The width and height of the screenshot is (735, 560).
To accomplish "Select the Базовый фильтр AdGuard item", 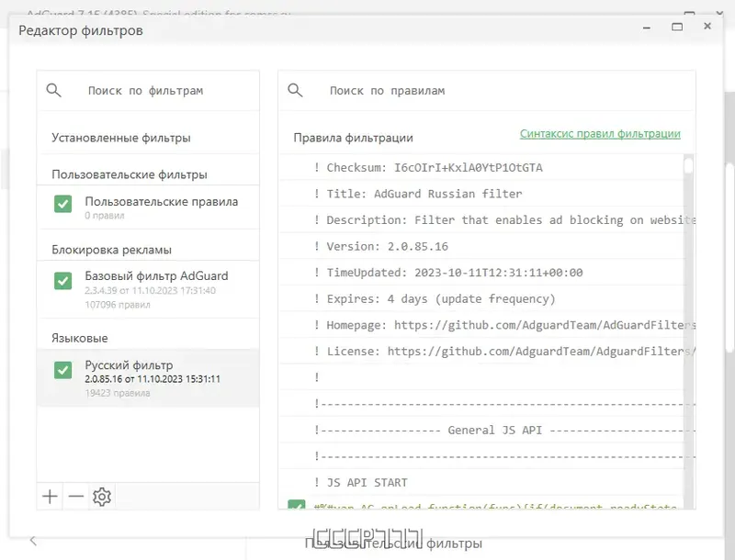I will point(148,289).
